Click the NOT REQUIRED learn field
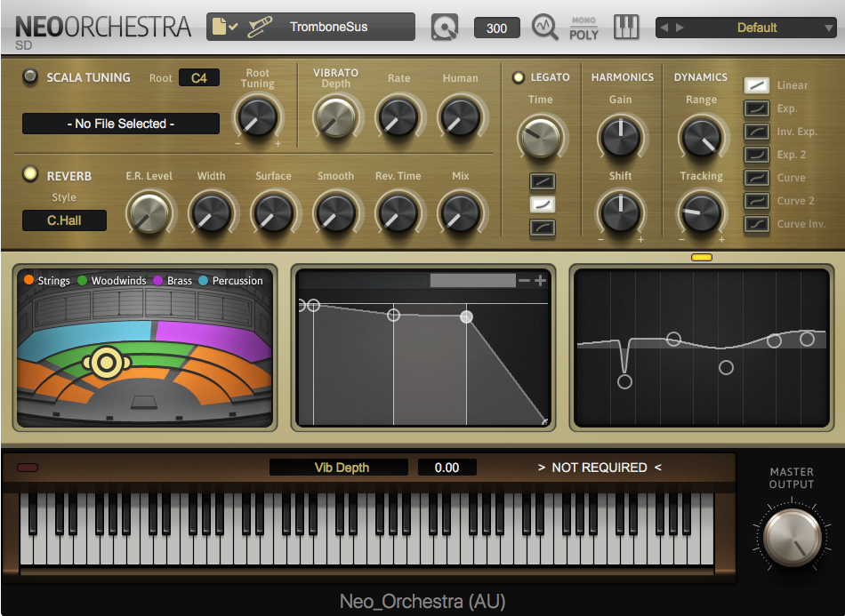The image size is (845, 616). 600,468
